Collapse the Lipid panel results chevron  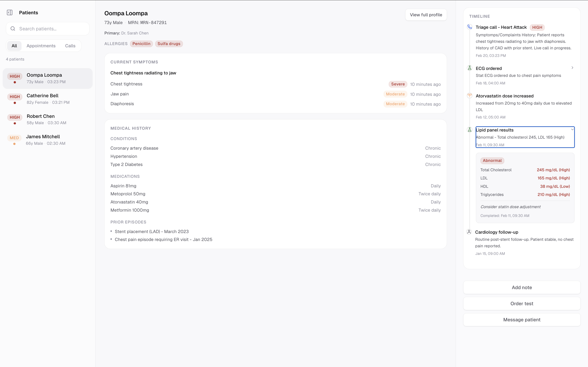pos(572,129)
